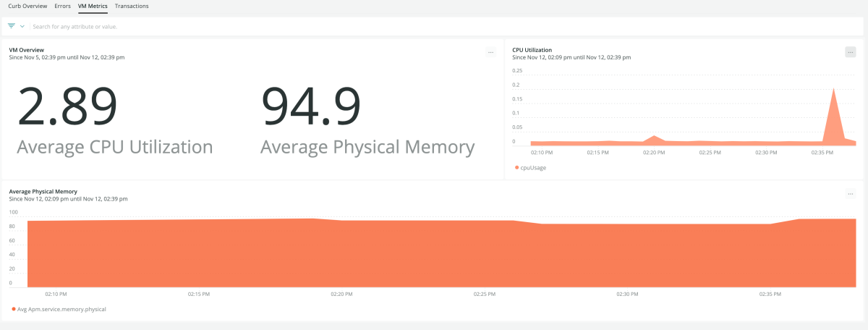Viewport: 868px width, 330px height.
Task: Open the Transactions tab
Action: tap(132, 6)
